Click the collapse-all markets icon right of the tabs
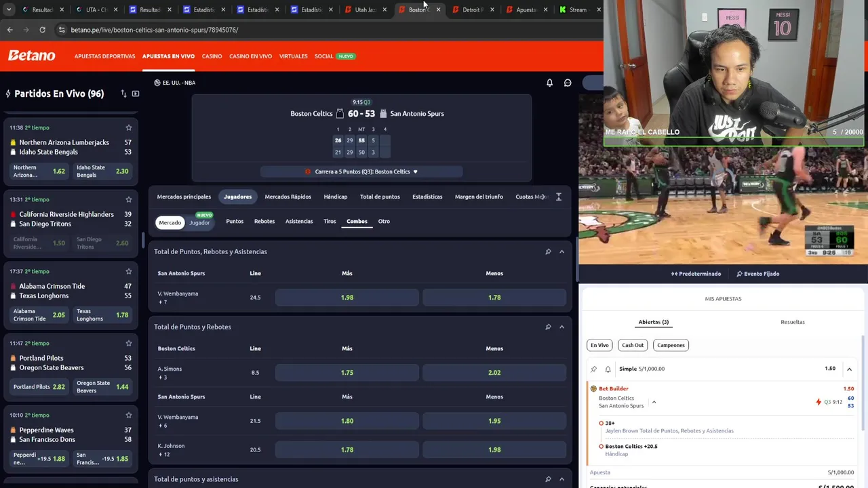The height and width of the screenshot is (488, 868). [558, 197]
